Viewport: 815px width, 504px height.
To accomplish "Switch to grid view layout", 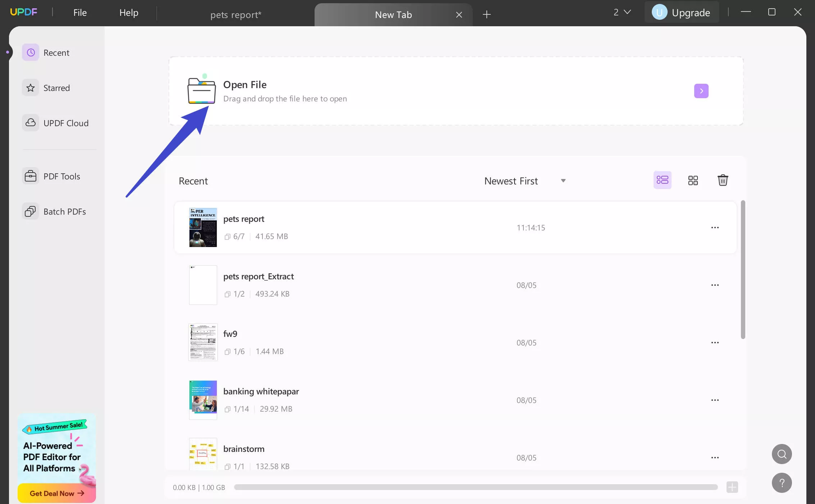I will point(693,180).
